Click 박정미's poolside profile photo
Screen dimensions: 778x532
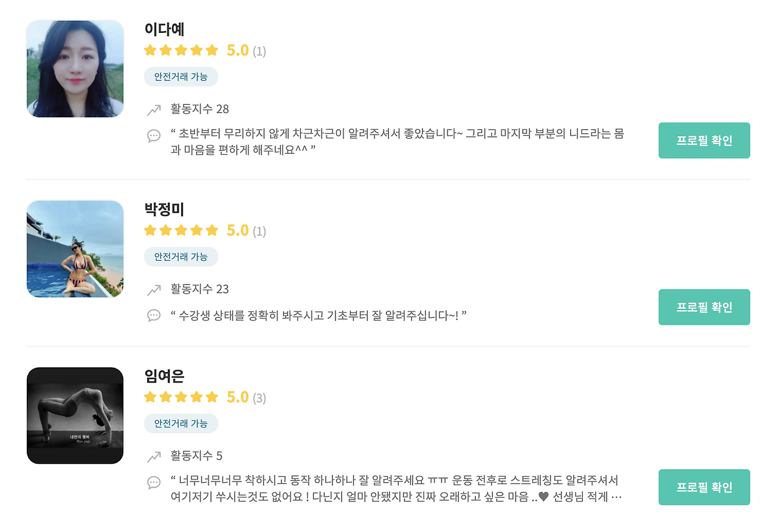(75, 249)
